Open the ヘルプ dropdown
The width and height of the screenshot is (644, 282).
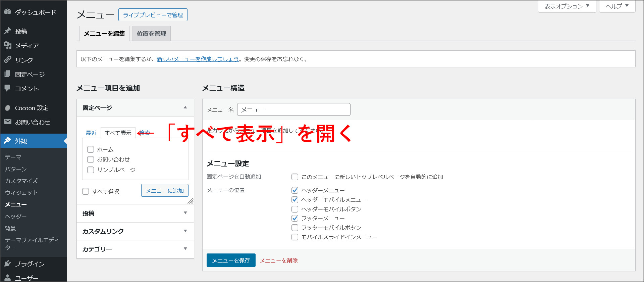[617, 6]
